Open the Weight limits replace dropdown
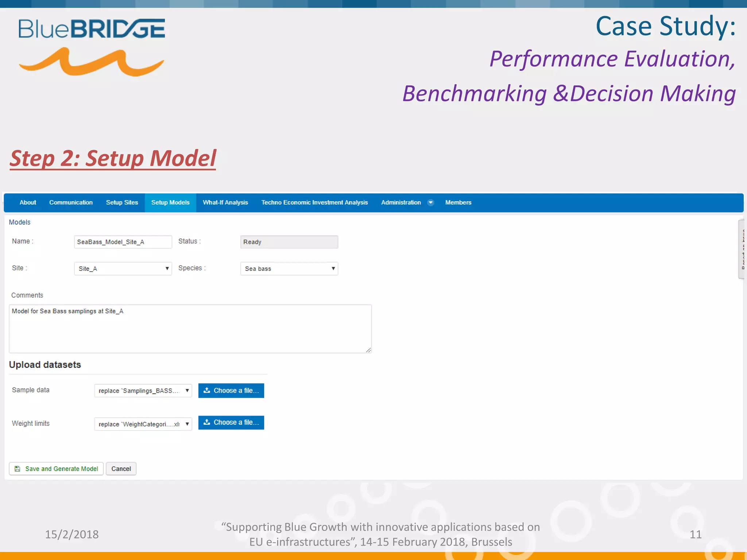 (143, 424)
